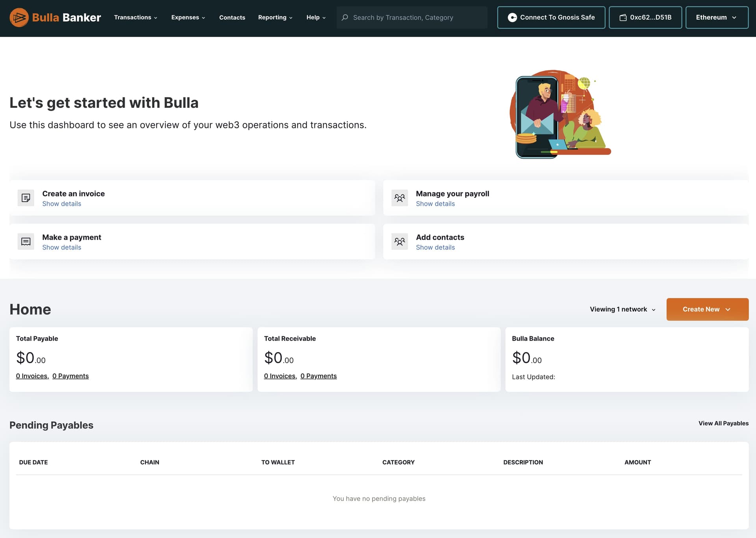Open the Ethereum network dropdown
Viewport: 756px width, 538px height.
717,17
